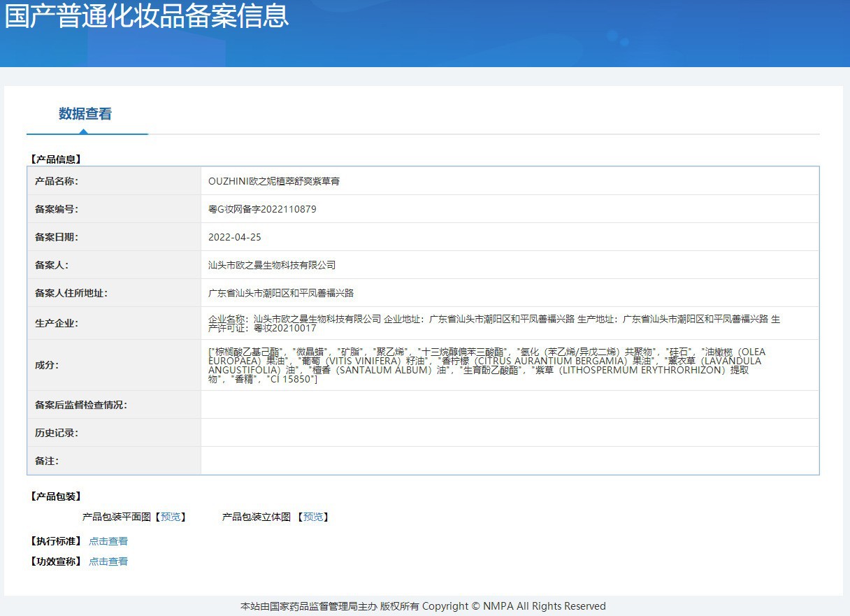Click the empty 备案后监督检查情况 cell

point(489,404)
